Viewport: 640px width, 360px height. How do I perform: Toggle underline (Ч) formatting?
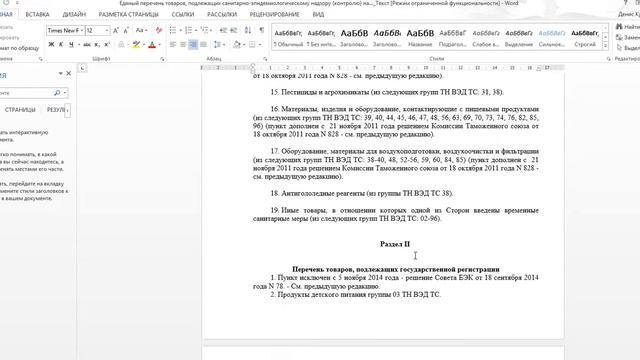click(x=71, y=44)
